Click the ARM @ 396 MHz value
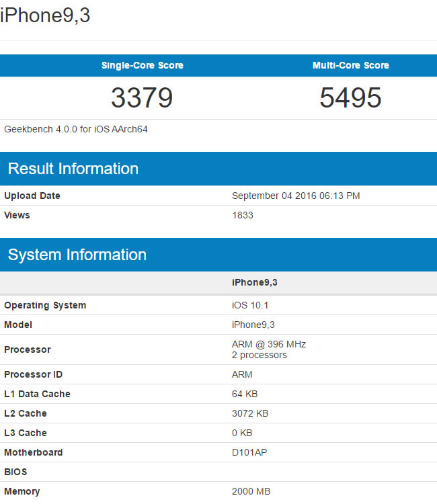 pyautogui.click(x=268, y=344)
